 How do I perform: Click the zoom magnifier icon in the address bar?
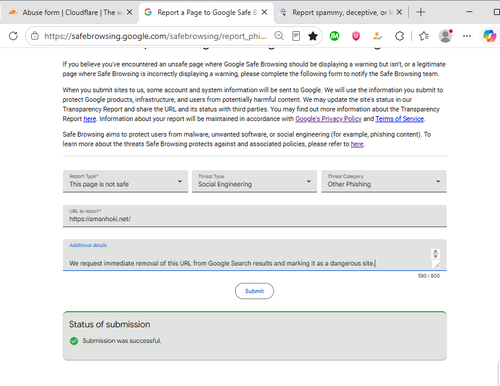coord(279,36)
